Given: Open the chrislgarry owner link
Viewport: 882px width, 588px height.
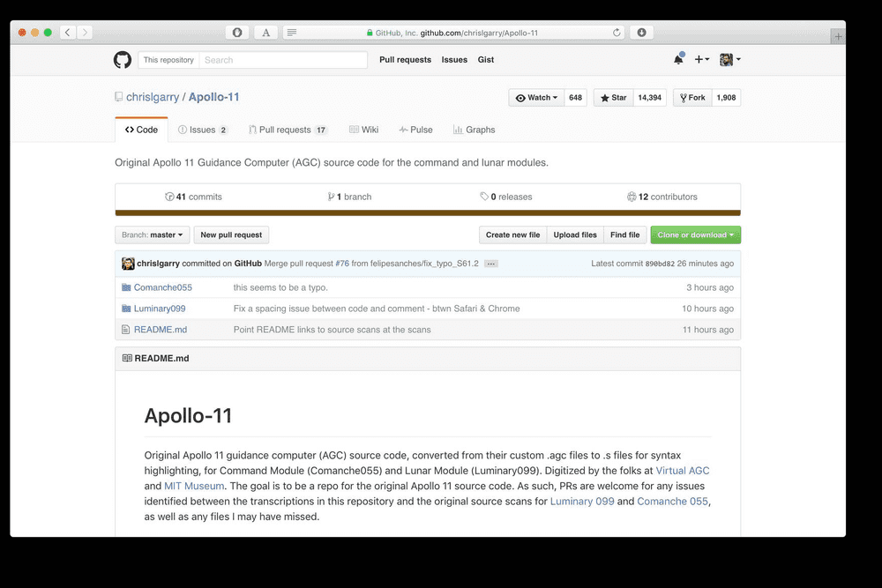Looking at the screenshot, I should [153, 97].
